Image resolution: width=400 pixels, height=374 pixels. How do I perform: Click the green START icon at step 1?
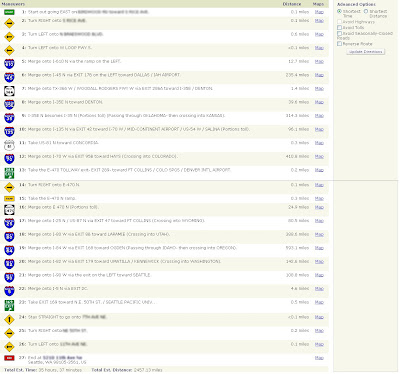tap(9, 12)
